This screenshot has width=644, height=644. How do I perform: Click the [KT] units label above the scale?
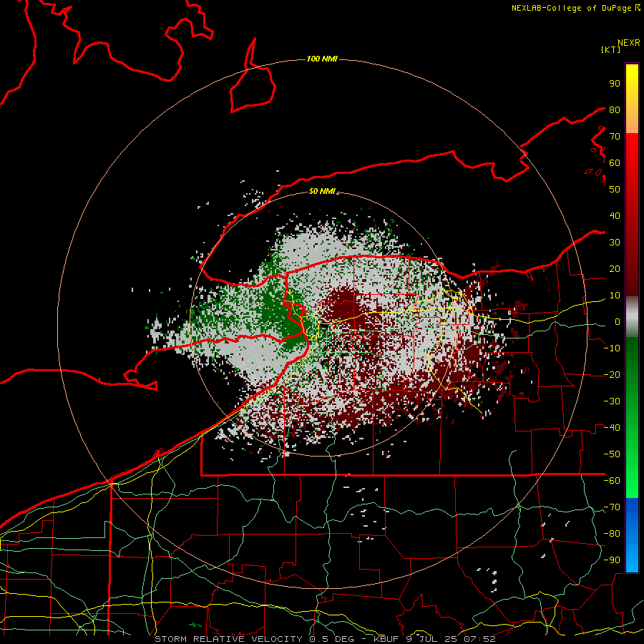[610, 49]
